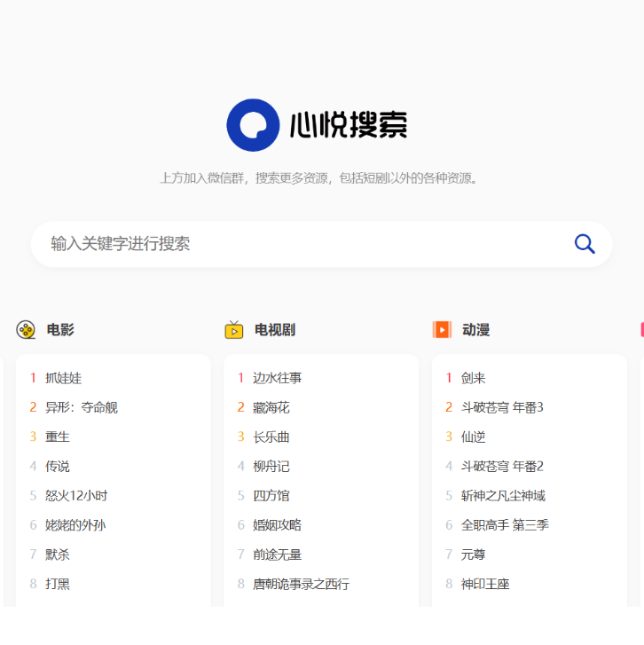Click the orange play icon beside 动漫
644x645 pixels.
[x=442, y=330]
